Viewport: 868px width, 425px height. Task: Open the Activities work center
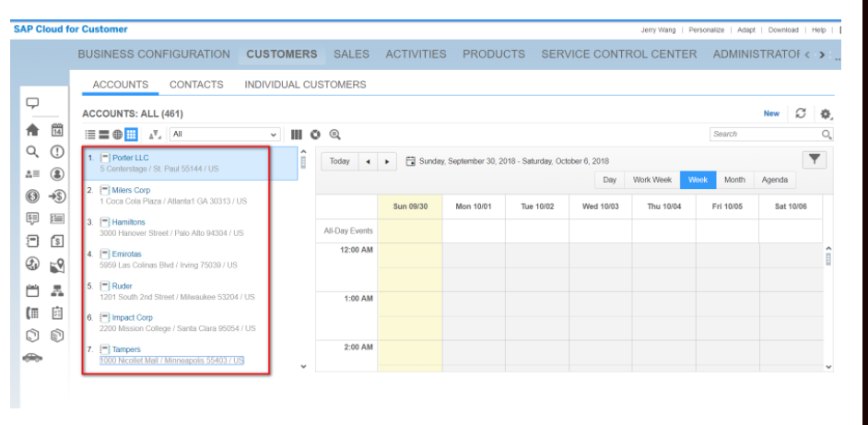[416, 54]
